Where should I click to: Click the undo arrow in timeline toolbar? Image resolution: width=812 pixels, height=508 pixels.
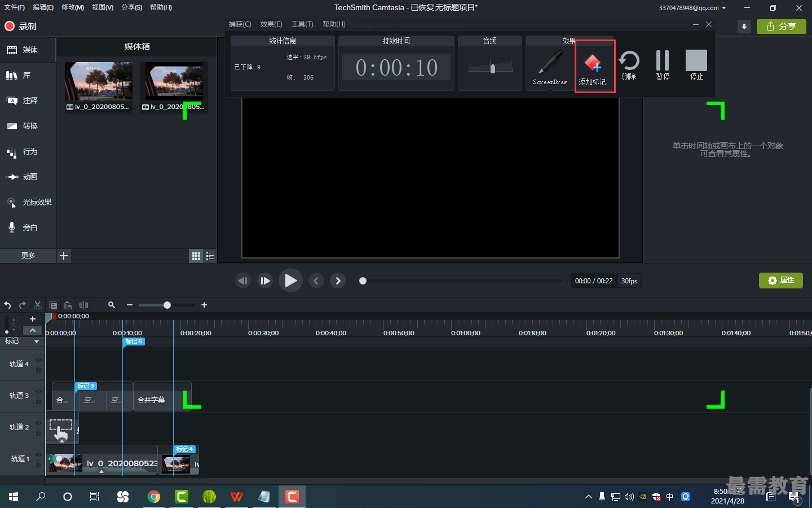point(7,305)
